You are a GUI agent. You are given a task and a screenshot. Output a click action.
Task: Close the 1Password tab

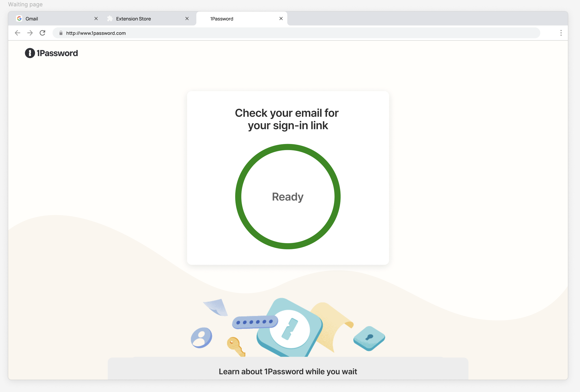281,18
